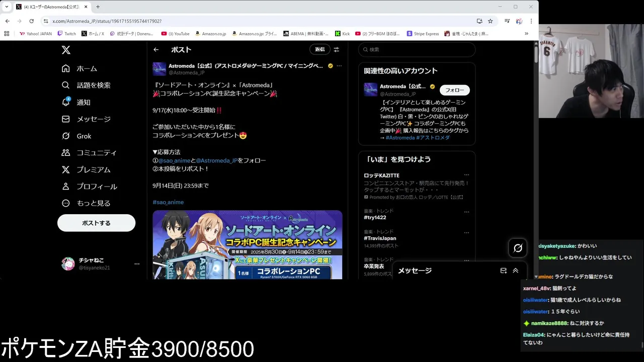This screenshot has height=362, width=644.
Task: Focus the 検索 search field
Action: [x=417, y=49]
